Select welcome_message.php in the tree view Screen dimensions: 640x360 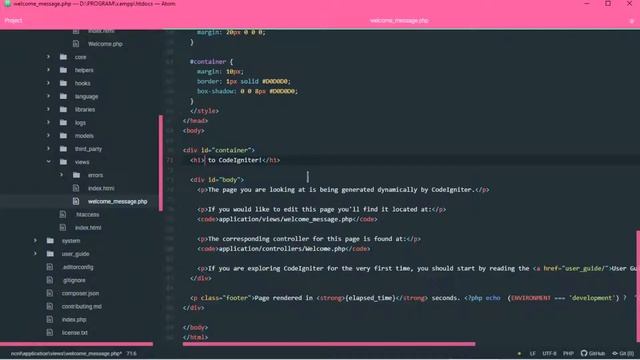point(118,201)
